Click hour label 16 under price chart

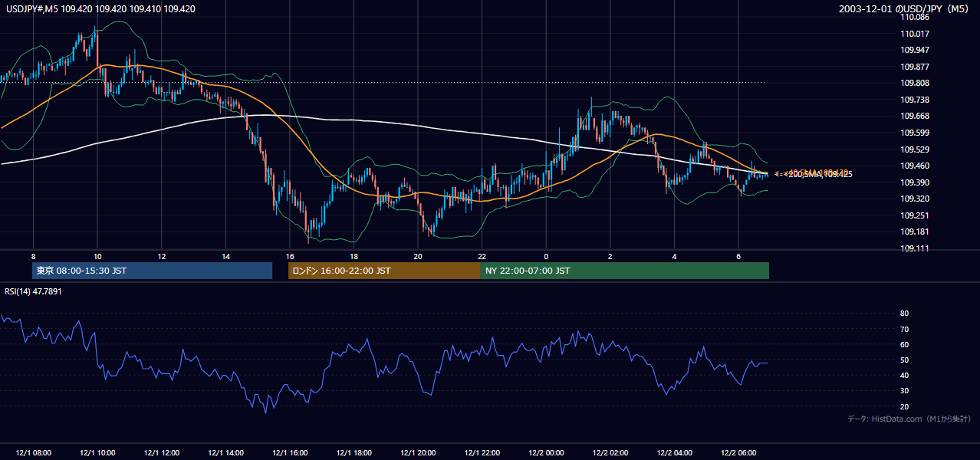click(x=289, y=256)
